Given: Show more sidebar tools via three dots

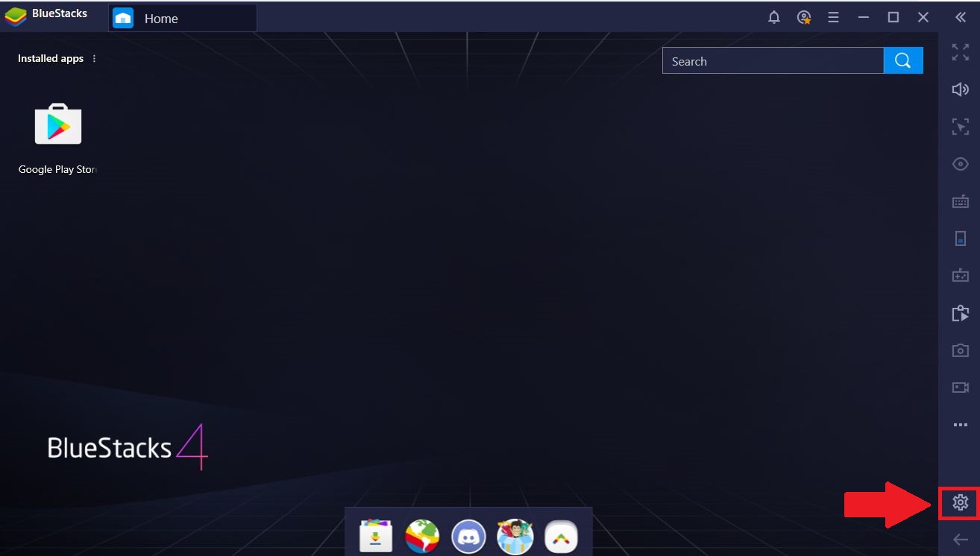Looking at the screenshot, I should click(961, 425).
